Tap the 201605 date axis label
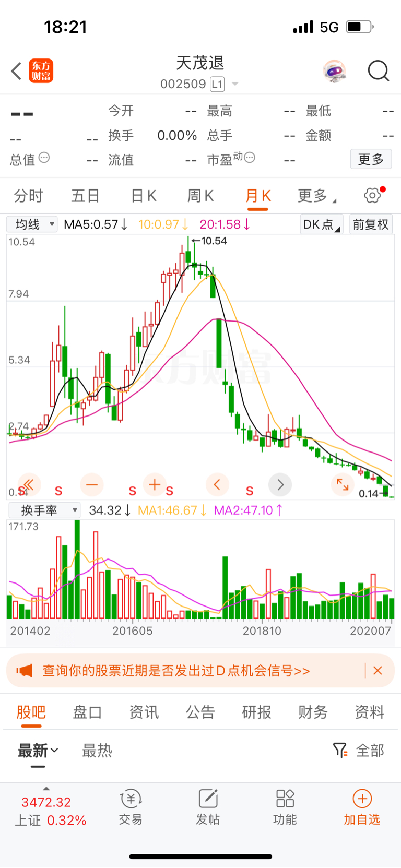 pyautogui.click(x=133, y=631)
